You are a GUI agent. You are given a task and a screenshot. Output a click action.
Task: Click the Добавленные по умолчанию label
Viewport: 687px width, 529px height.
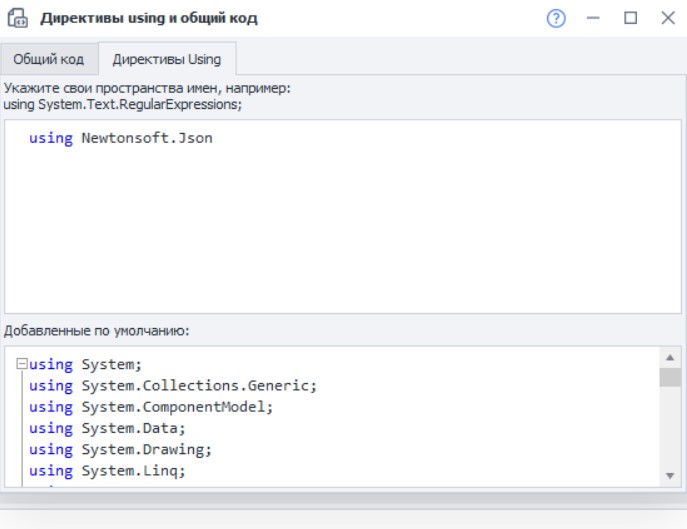(x=96, y=330)
